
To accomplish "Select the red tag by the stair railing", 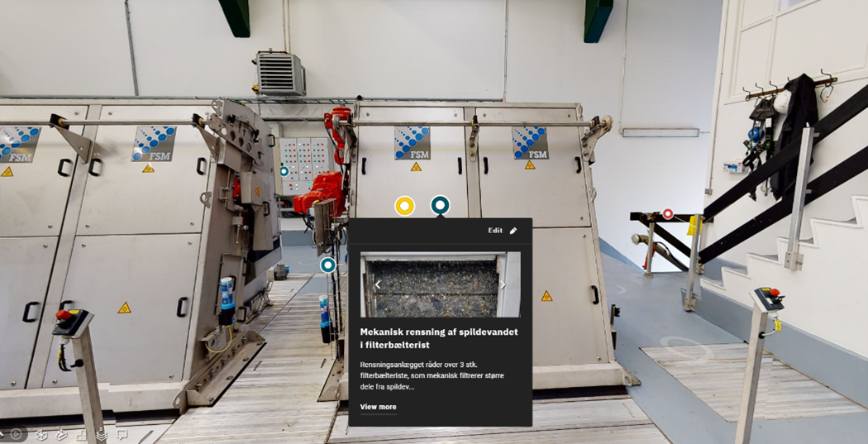I will 668,214.
